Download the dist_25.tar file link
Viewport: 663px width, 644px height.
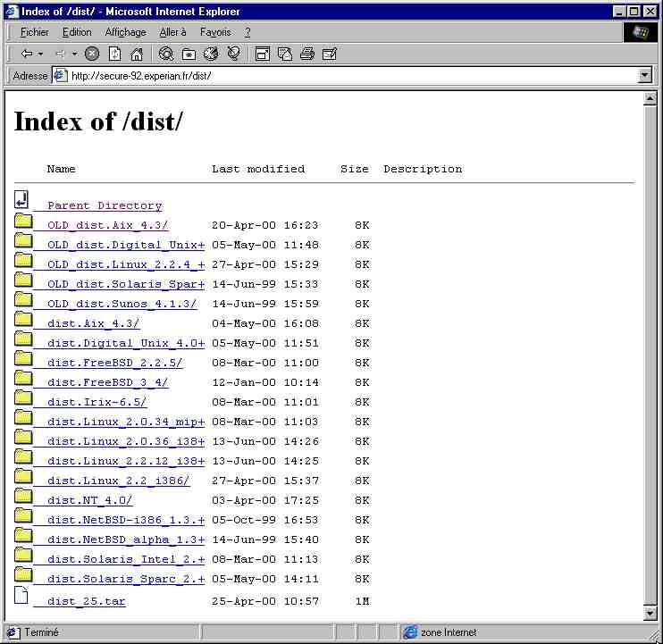[87, 601]
